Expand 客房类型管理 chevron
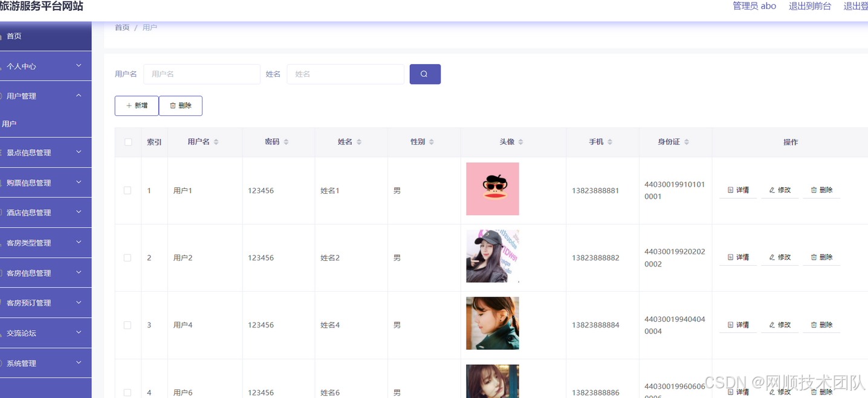 [x=79, y=242]
